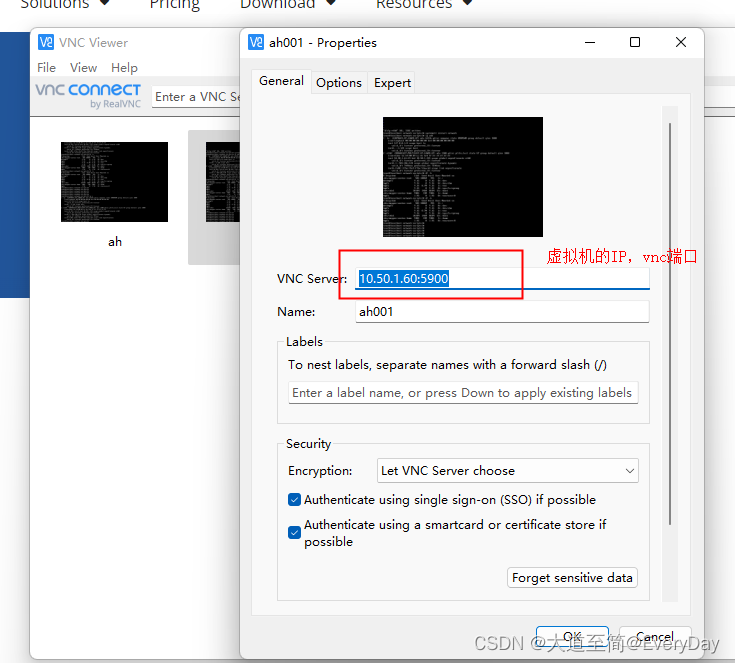Image resolution: width=735 pixels, height=663 pixels.
Task: Click the VNC Viewer address search bar
Action: [x=196, y=97]
